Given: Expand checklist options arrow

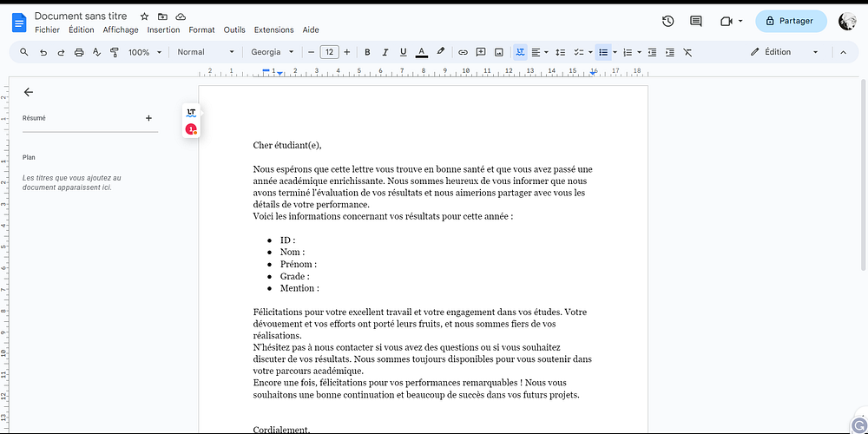Looking at the screenshot, I should click(590, 53).
